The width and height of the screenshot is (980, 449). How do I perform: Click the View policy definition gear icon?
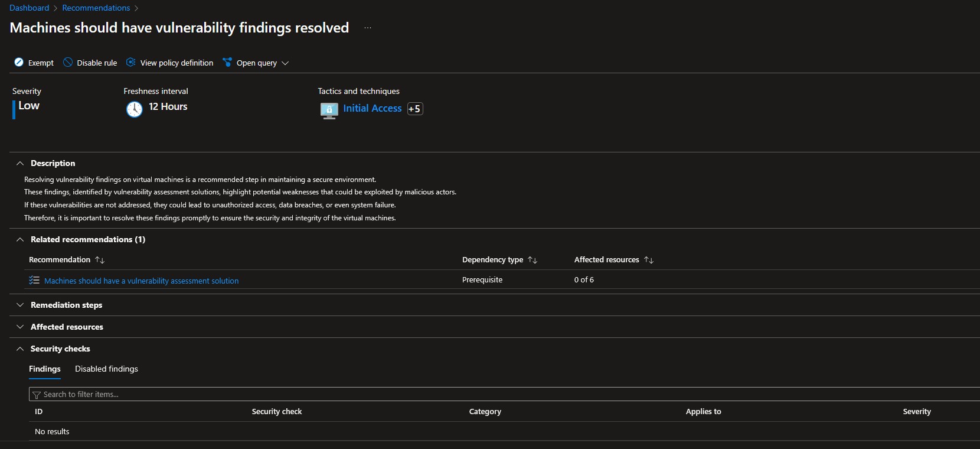click(x=131, y=63)
